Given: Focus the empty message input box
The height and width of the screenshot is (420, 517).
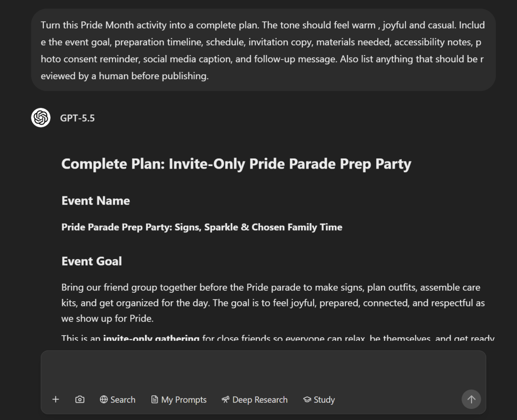Looking at the screenshot, I should click(263, 370).
